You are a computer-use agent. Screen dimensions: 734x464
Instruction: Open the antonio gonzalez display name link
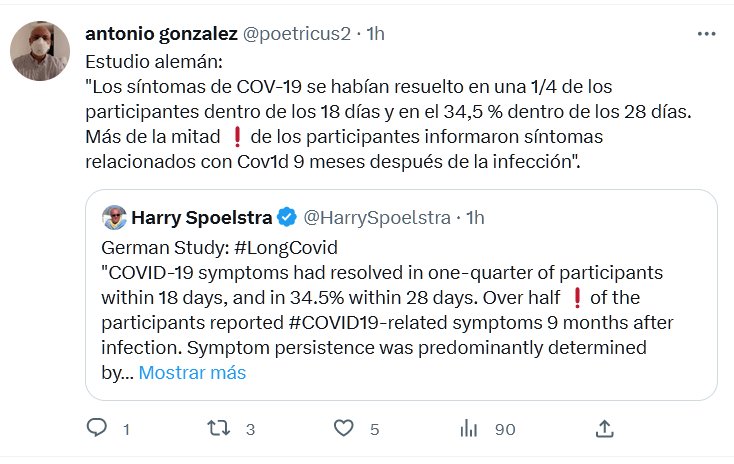point(163,33)
